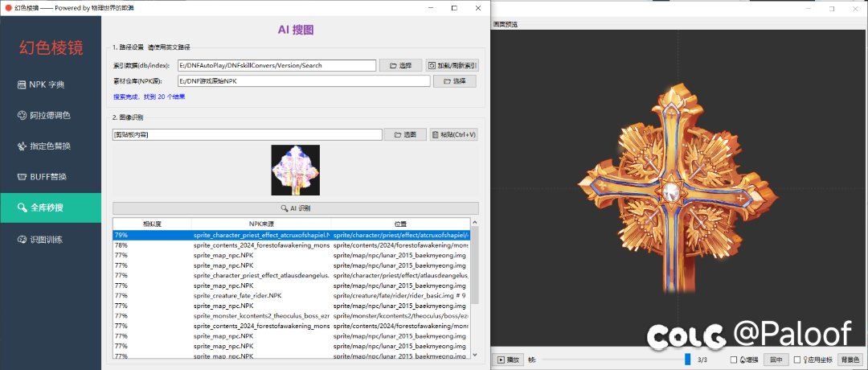
Task: Paste image with 粘贴(Ctrl+V) button
Action: [x=453, y=134]
